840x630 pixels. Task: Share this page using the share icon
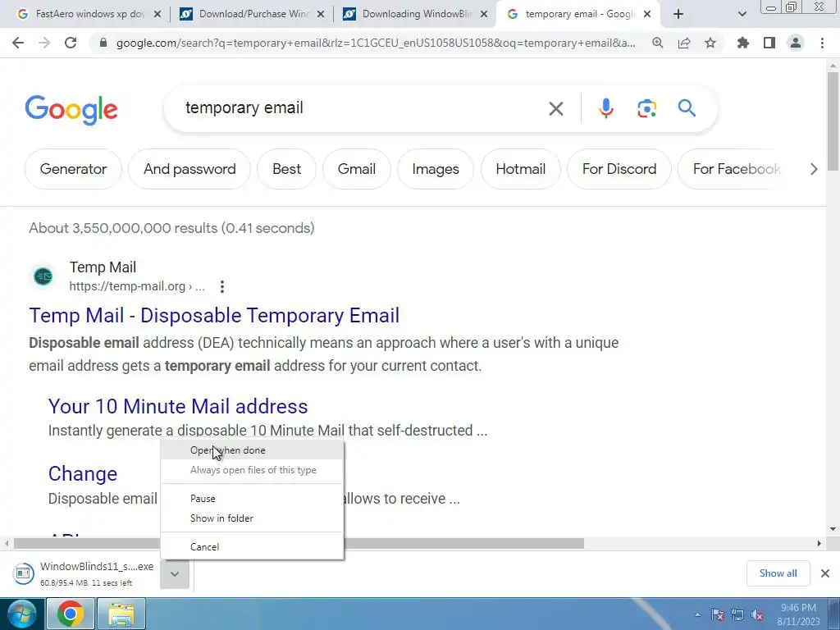click(x=684, y=43)
